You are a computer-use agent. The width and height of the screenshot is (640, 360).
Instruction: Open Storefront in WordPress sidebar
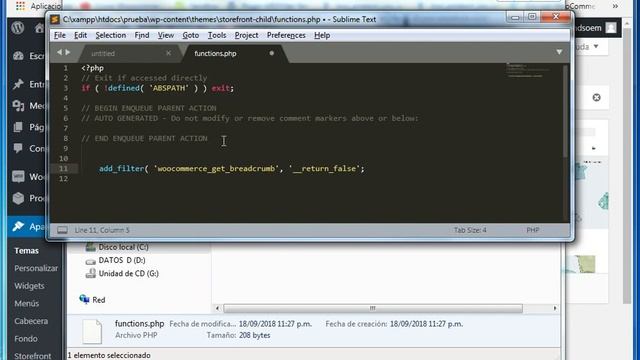33,356
